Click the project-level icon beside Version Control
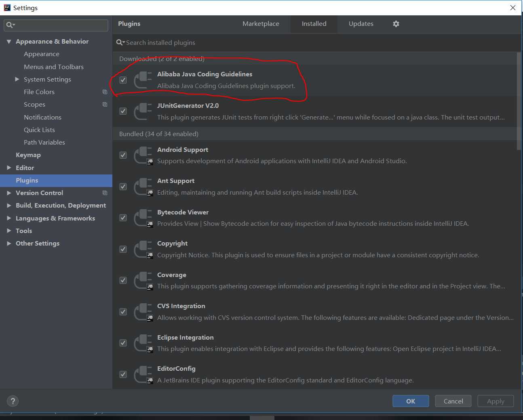The image size is (523, 420). 105,193
